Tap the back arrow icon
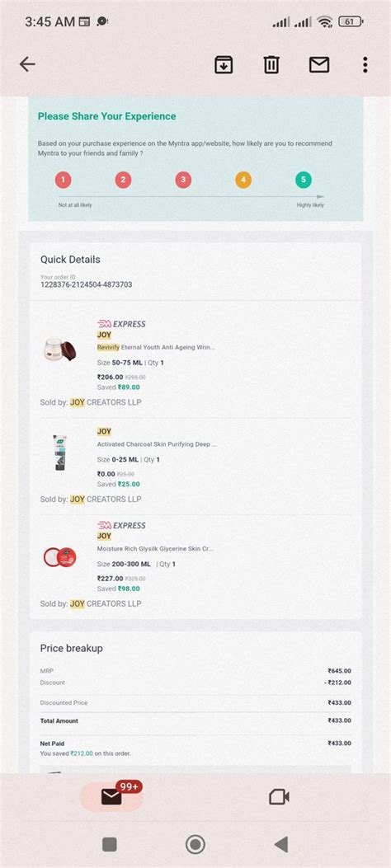Screen dimensions: 391x868 click(x=27, y=65)
